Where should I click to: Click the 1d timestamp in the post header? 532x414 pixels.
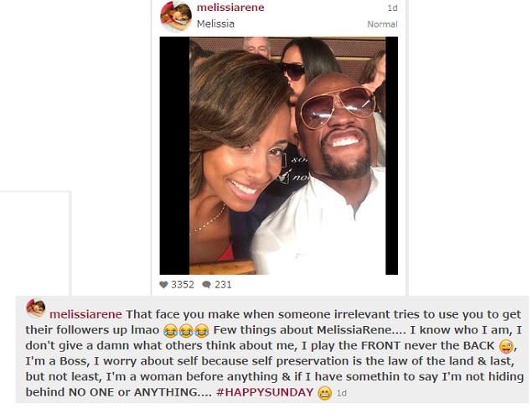pos(392,8)
